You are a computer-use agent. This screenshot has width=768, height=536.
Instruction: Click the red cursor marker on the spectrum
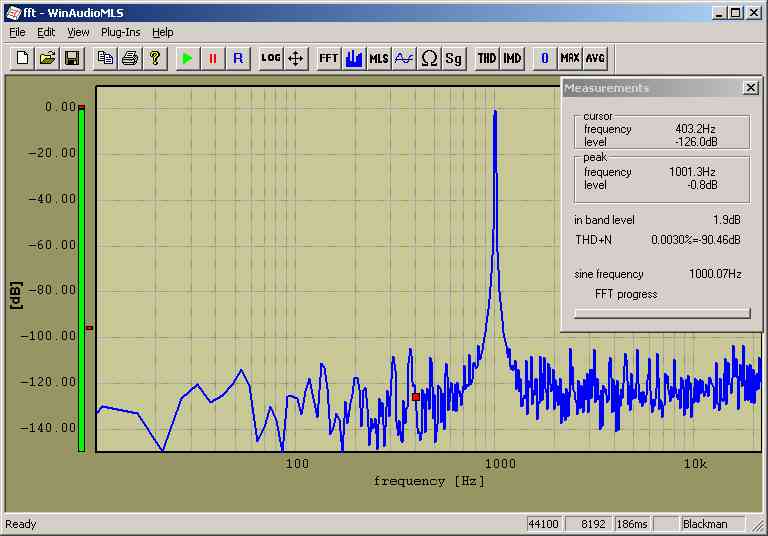pos(416,397)
